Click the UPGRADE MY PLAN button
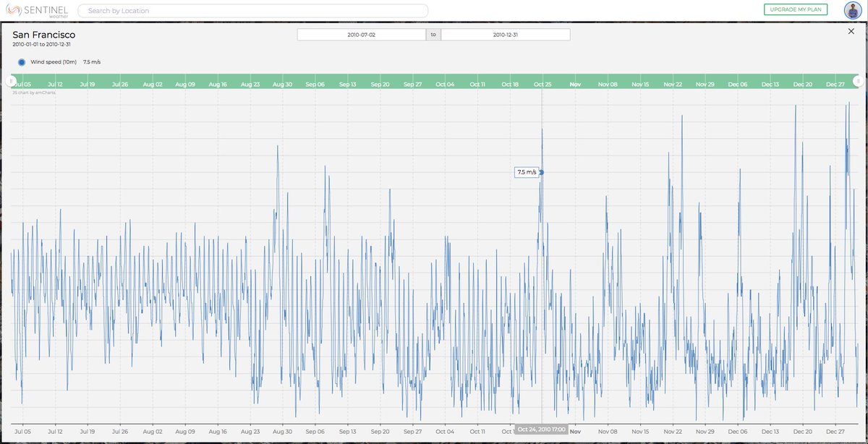The width and height of the screenshot is (868, 444). tap(796, 10)
